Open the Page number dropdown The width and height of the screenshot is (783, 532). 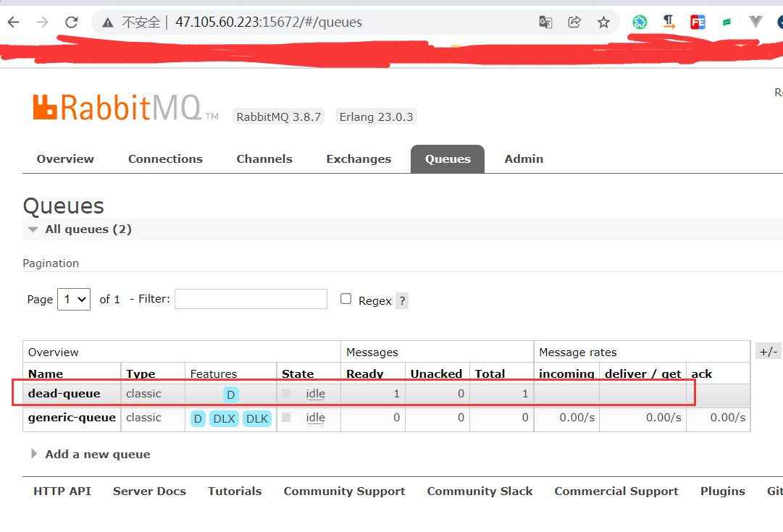click(73, 299)
